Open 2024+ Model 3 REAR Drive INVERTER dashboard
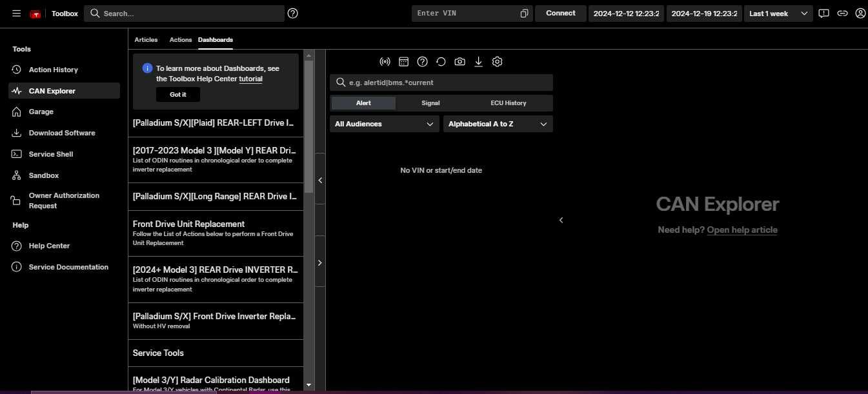 [x=216, y=279]
